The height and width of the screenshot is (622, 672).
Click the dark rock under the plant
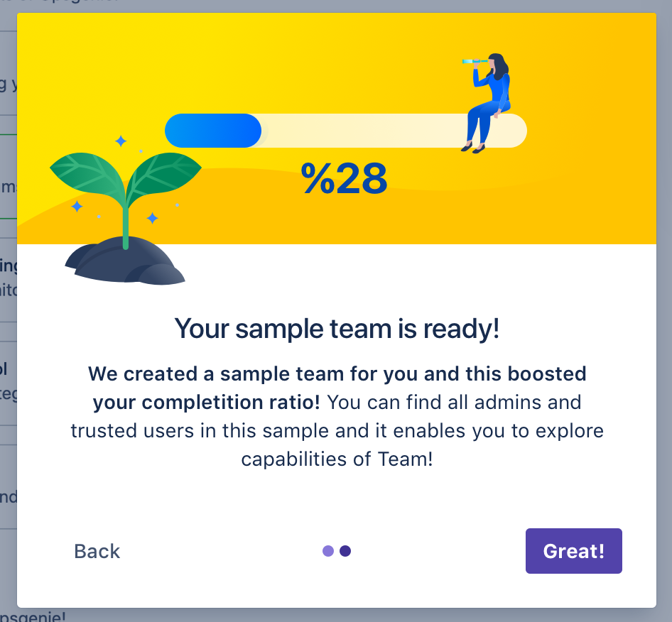tap(125, 261)
